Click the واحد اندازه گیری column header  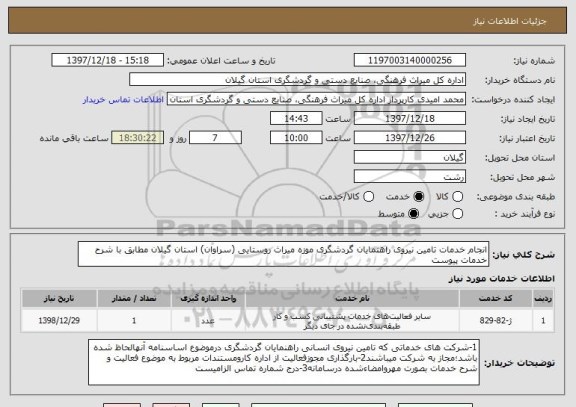click(x=208, y=298)
